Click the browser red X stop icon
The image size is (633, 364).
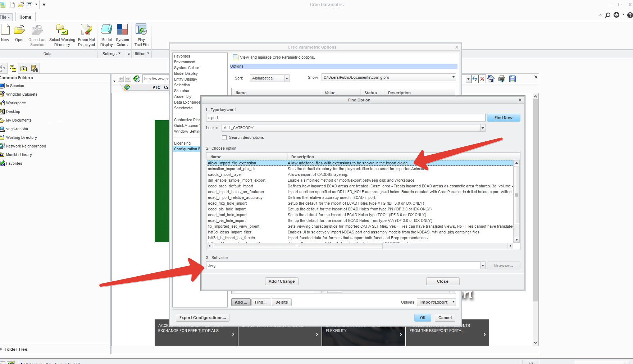[482, 79]
